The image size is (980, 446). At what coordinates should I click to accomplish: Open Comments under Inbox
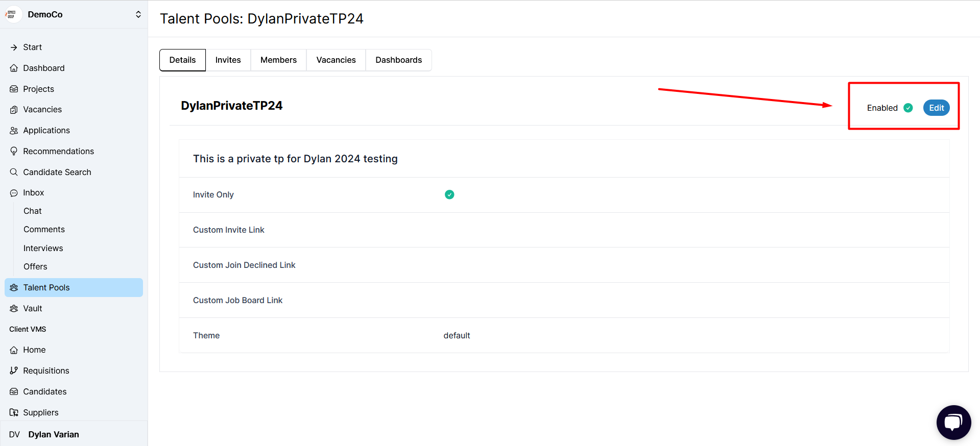point(44,230)
